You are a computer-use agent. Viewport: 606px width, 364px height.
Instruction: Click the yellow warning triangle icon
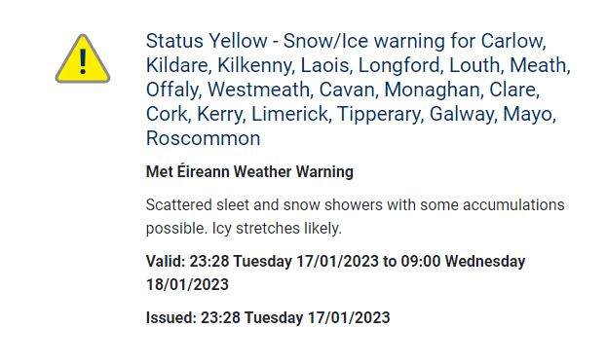pyautogui.click(x=83, y=58)
